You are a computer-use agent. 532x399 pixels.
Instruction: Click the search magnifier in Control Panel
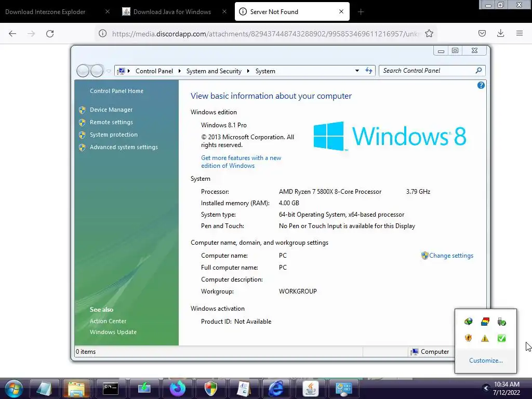pos(478,70)
